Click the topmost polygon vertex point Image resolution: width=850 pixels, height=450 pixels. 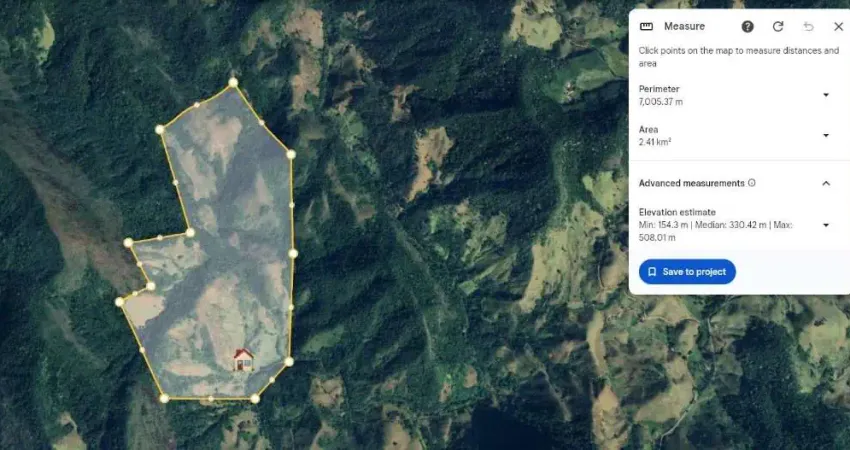pyautogui.click(x=233, y=82)
